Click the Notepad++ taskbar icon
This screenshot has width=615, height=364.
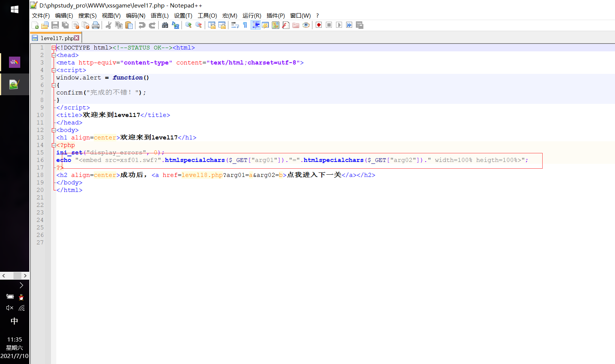tap(15, 84)
